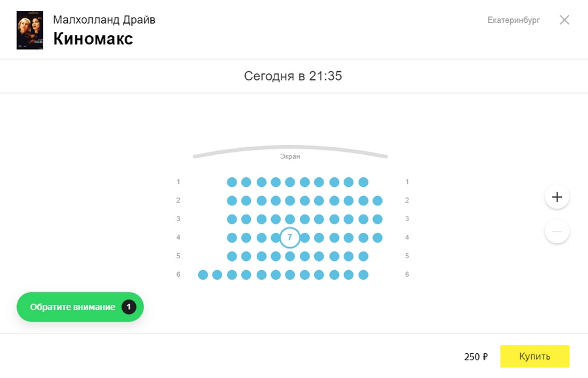Change city from Екатеринбург
588x378 pixels.
514,20
